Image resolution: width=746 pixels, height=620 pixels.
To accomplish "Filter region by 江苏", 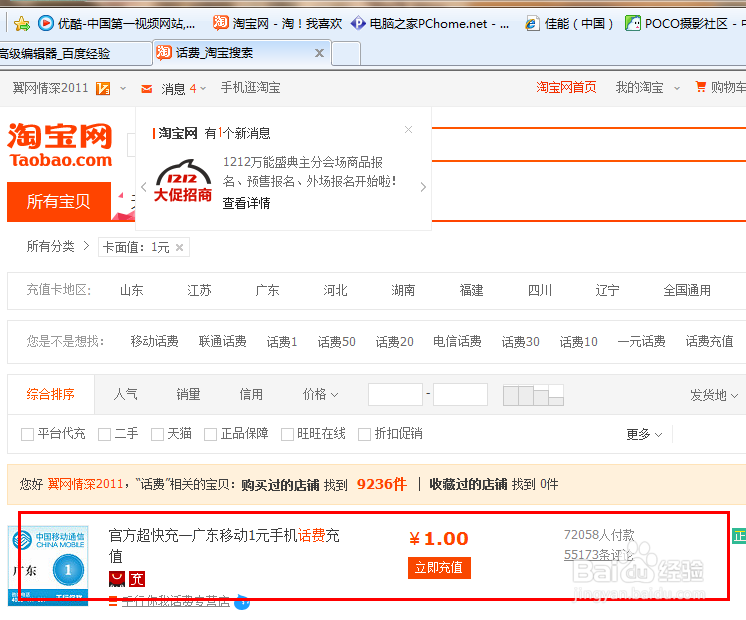I will [x=199, y=290].
